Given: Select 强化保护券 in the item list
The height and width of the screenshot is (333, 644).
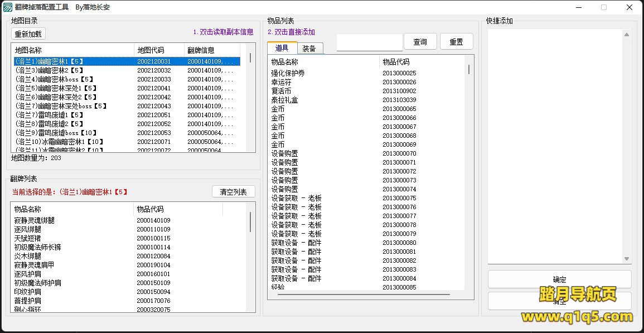Looking at the screenshot, I should [288, 73].
